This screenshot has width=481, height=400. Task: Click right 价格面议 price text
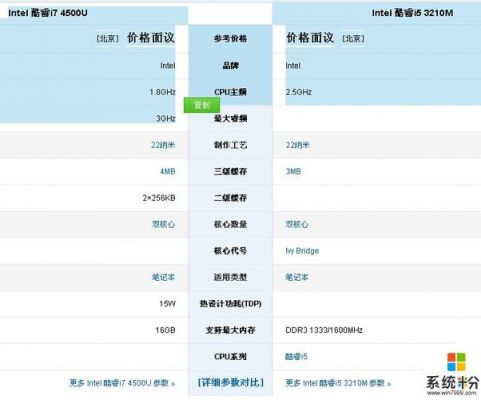coord(310,38)
